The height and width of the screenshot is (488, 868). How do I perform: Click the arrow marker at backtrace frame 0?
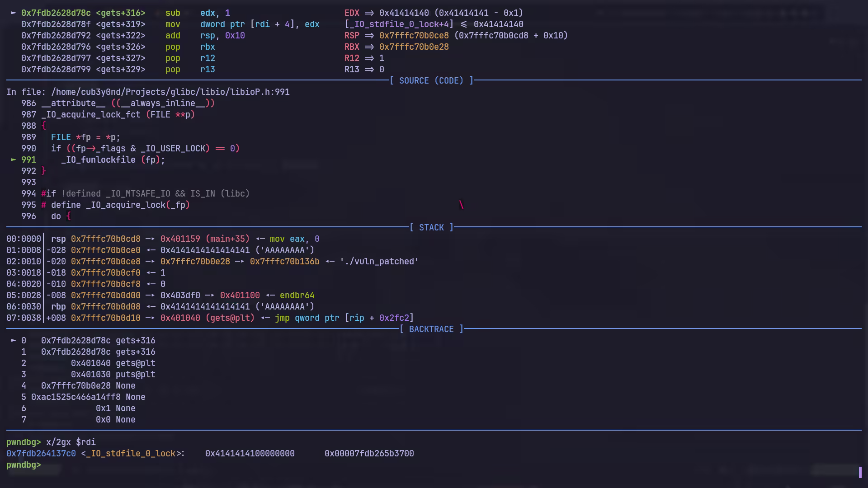tap(14, 341)
